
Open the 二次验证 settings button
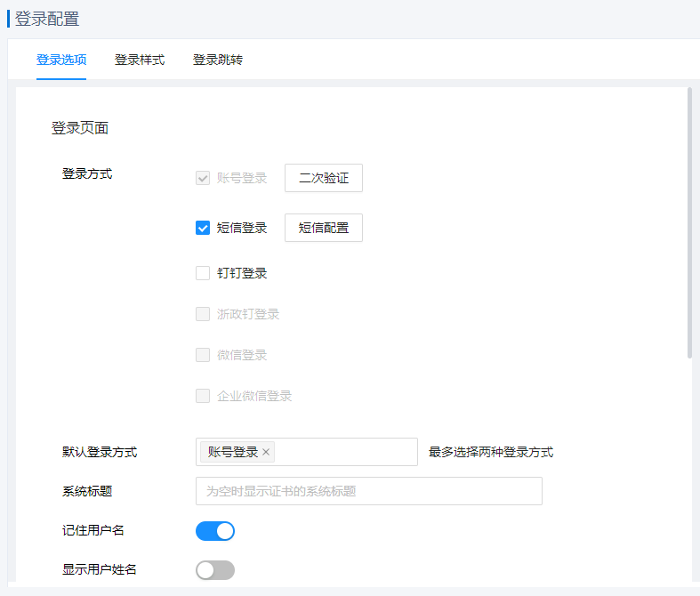coord(324,178)
